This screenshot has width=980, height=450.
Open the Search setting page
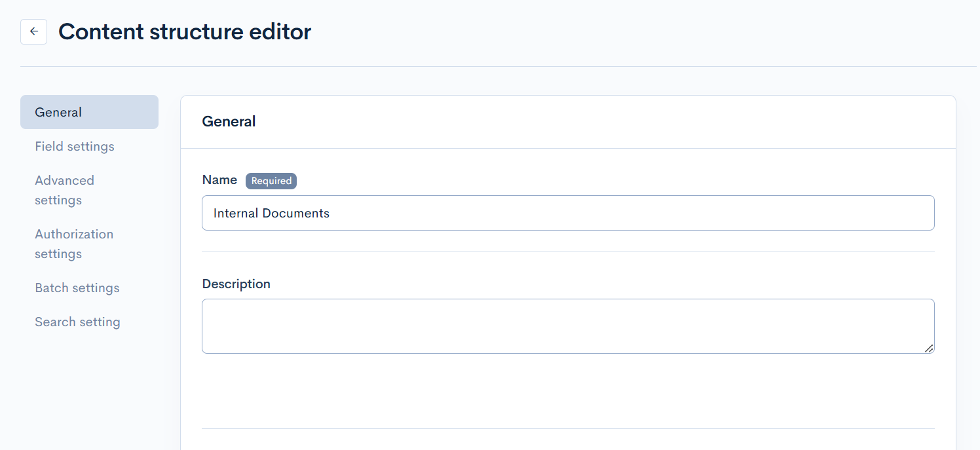point(77,322)
